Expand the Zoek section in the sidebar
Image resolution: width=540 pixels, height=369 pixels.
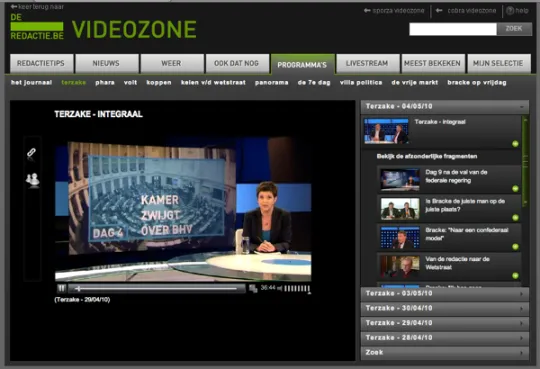point(445,353)
